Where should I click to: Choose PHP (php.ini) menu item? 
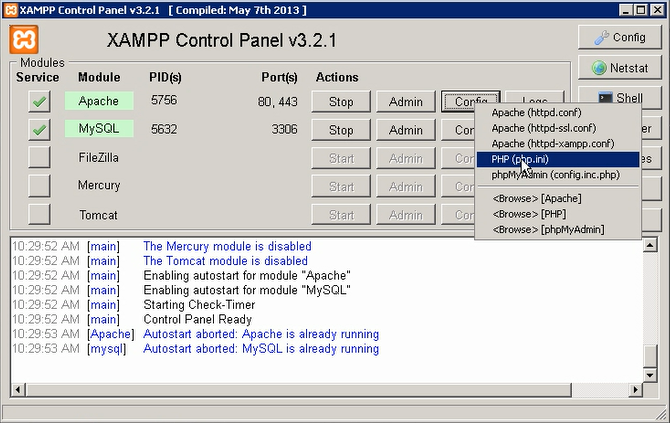click(558, 159)
